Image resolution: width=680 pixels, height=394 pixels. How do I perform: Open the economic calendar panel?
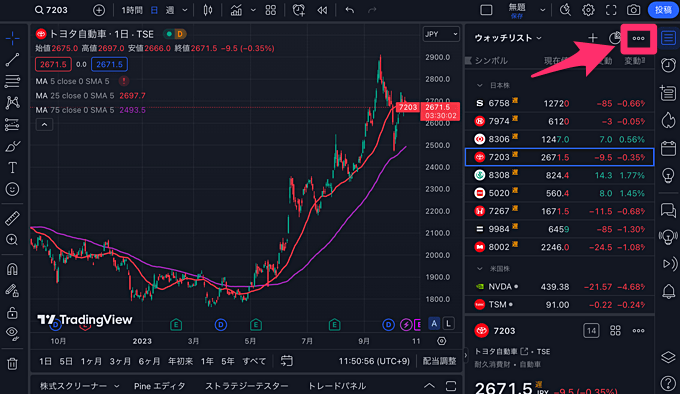pyautogui.click(x=668, y=148)
